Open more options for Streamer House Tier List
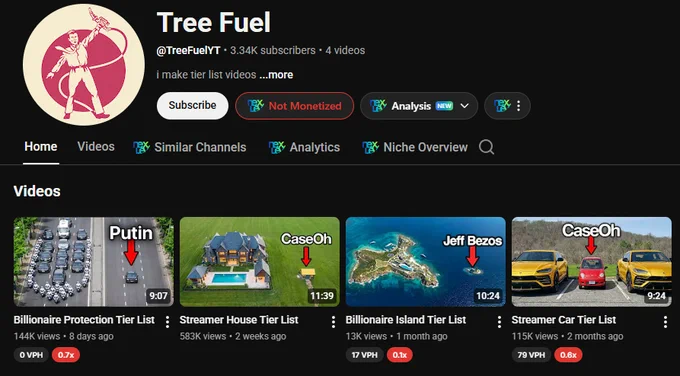This screenshot has width=680, height=376. click(333, 321)
